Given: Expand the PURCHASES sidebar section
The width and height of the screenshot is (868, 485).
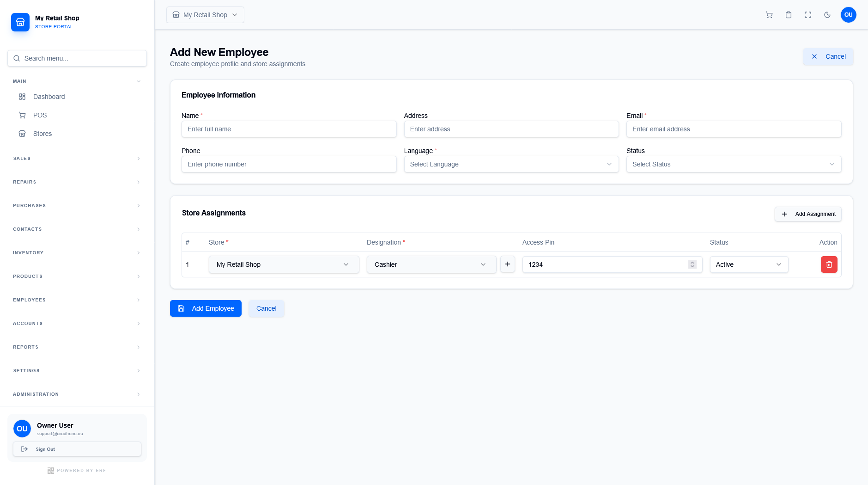Looking at the screenshot, I should click(x=77, y=206).
